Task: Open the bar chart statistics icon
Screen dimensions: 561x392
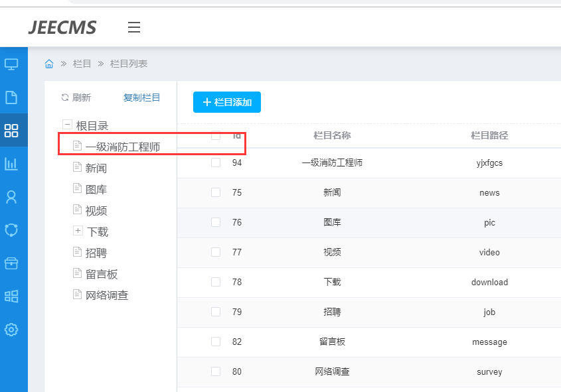Action: [x=11, y=163]
